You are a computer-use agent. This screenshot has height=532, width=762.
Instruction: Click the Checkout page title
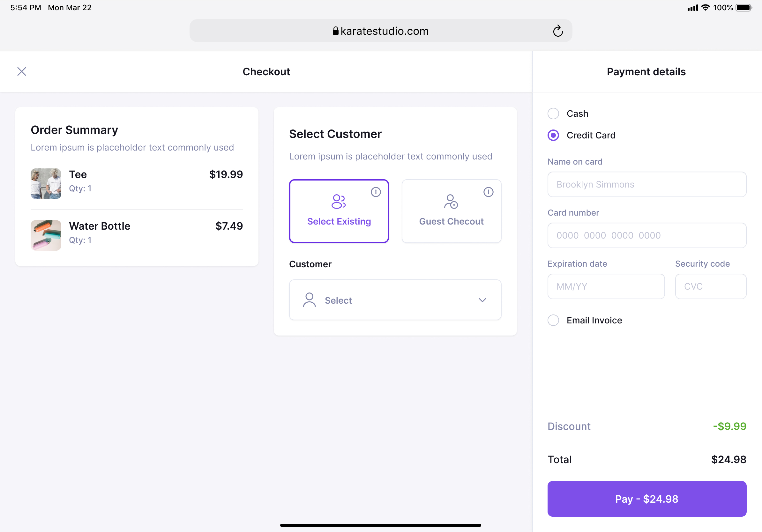click(266, 72)
